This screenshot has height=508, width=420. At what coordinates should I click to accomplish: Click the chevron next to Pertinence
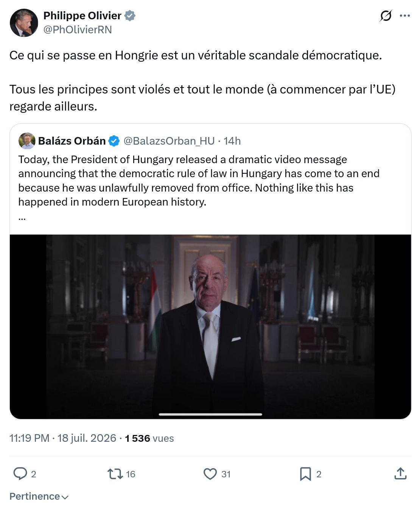click(x=65, y=497)
